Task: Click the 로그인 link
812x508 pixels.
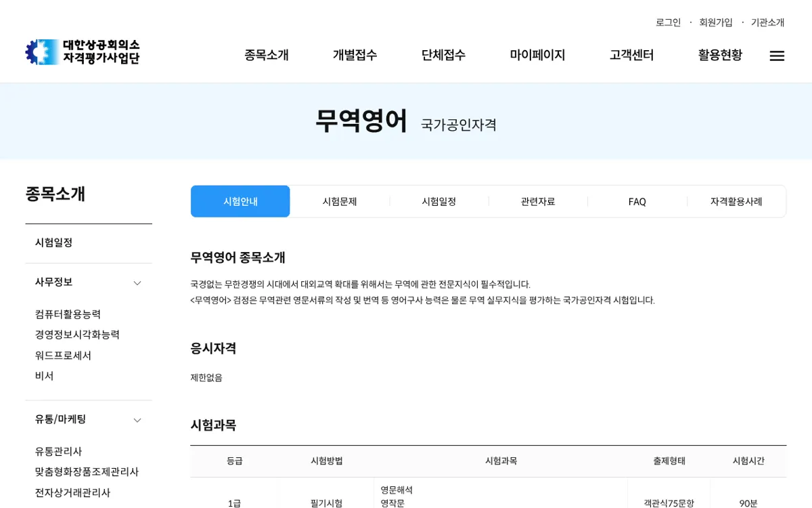Action: pyautogui.click(x=669, y=22)
